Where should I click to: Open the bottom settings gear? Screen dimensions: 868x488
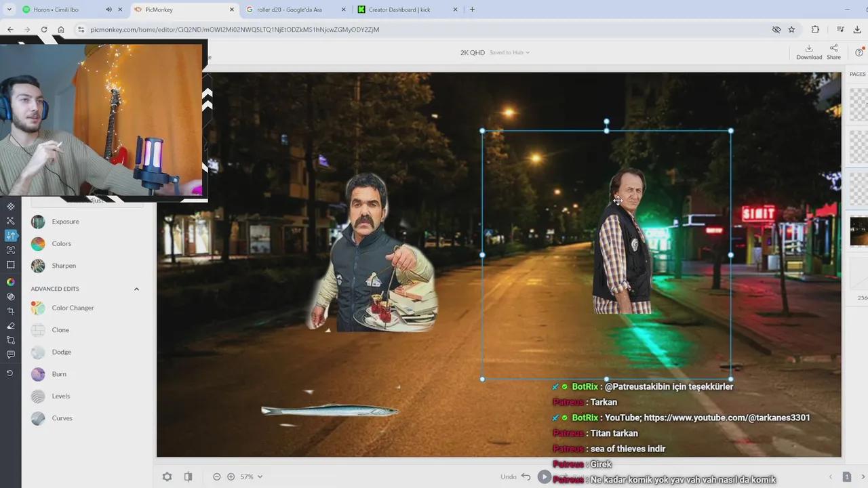pyautogui.click(x=167, y=476)
